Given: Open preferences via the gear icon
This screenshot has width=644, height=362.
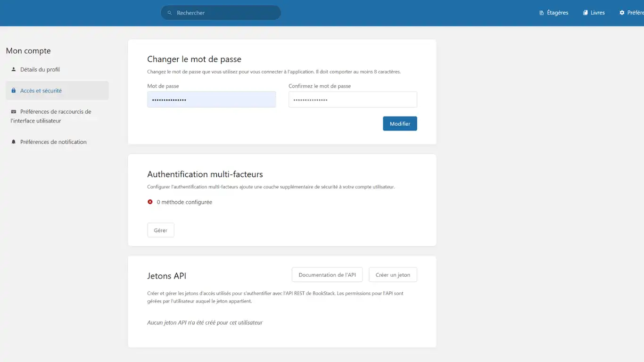Looking at the screenshot, I should [x=622, y=13].
